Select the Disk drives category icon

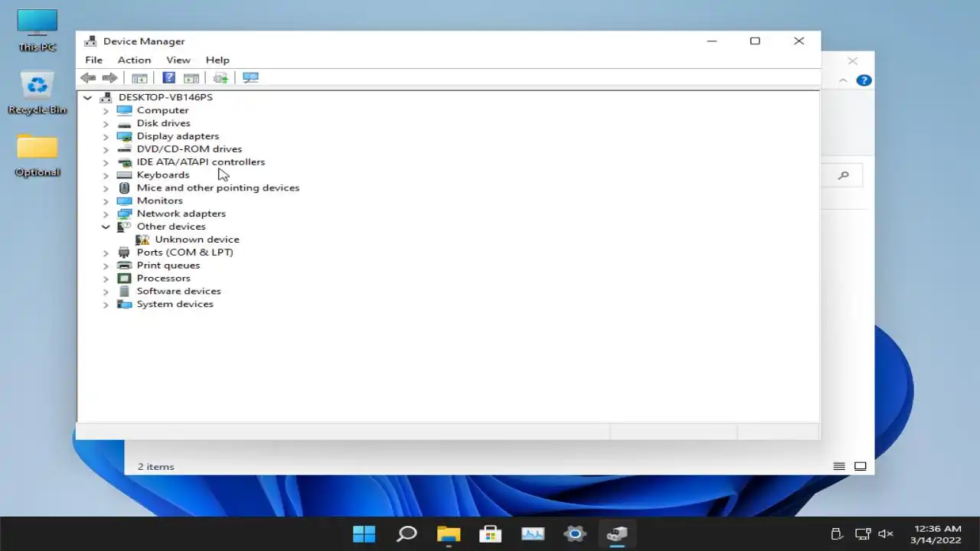[124, 123]
